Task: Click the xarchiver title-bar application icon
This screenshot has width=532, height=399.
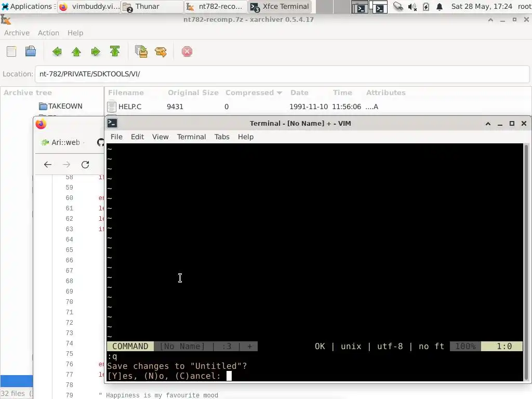Action: pyautogui.click(x=6, y=20)
